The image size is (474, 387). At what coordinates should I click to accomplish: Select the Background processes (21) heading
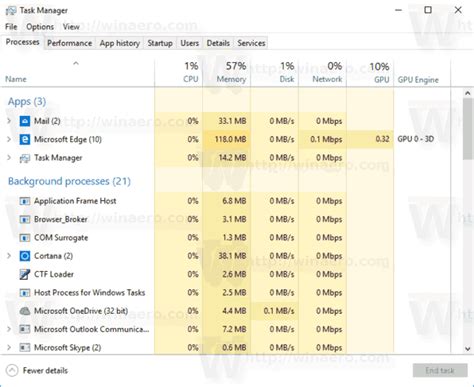(x=69, y=181)
